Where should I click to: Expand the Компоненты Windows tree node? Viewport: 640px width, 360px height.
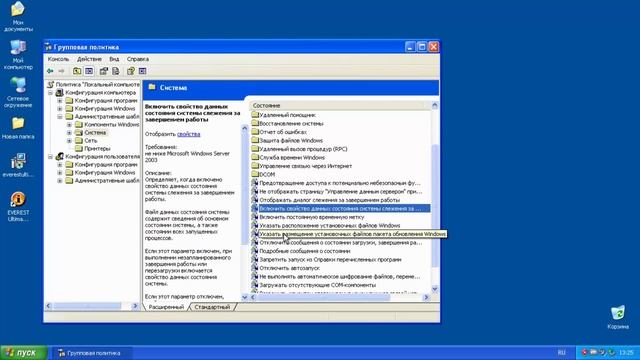tap(69, 124)
